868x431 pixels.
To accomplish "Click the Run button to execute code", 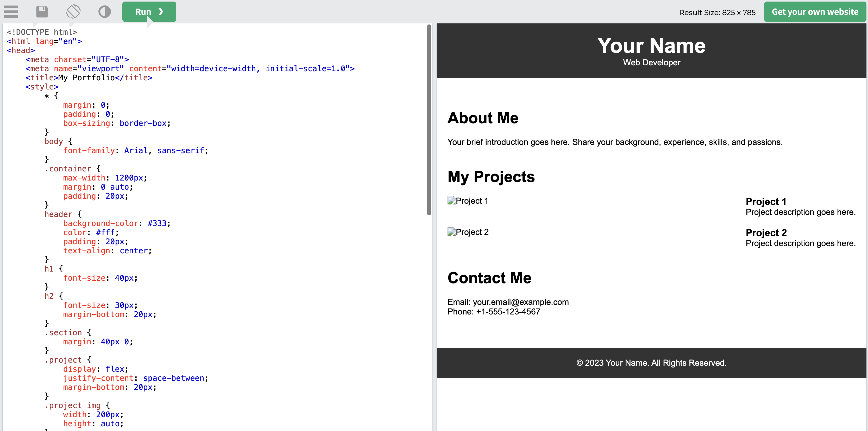I will [x=149, y=11].
